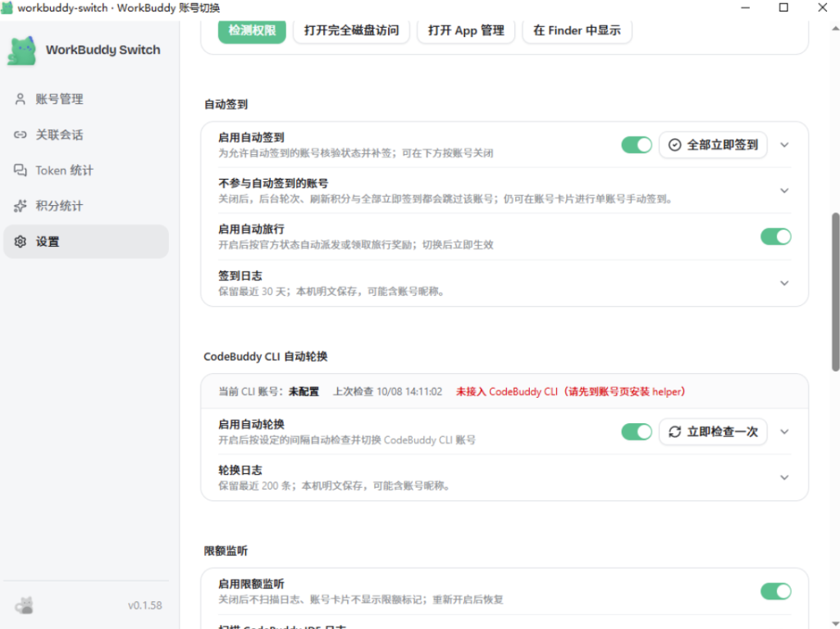Click the scrollbar up arrow
Image resolution: width=840 pixels, height=629 pixels.
click(835, 29)
